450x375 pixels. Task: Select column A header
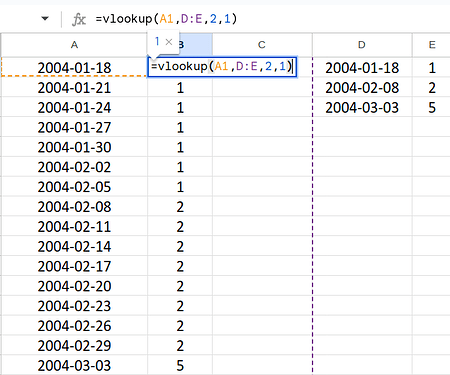74,45
